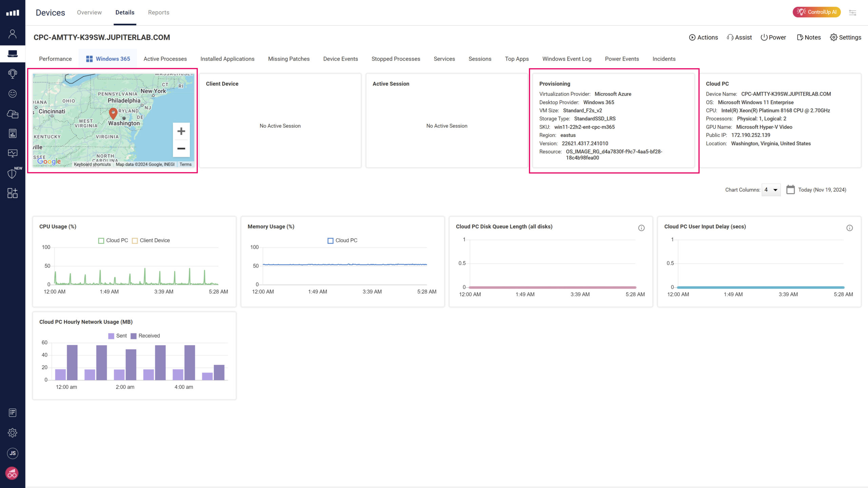
Task: Click the Public IP value 172.190.252.139
Action: click(x=751, y=135)
